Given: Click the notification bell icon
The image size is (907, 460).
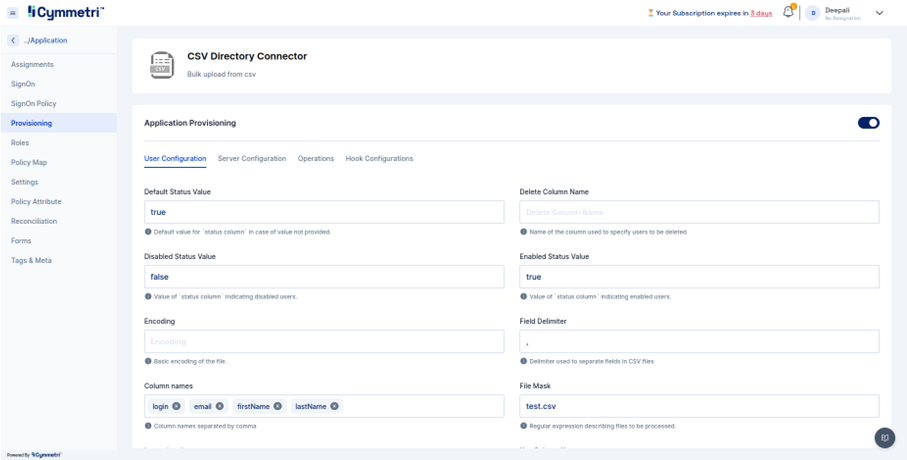Looking at the screenshot, I should [788, 13].
